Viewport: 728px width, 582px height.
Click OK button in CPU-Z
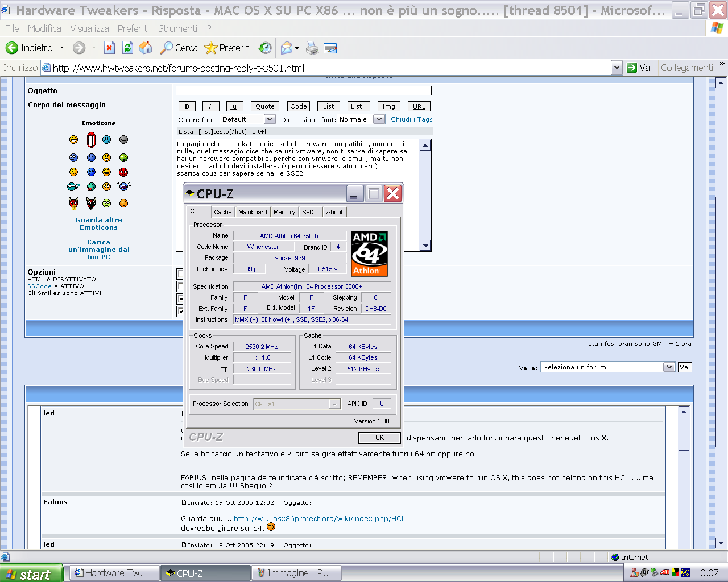click(x=379, y=438)
